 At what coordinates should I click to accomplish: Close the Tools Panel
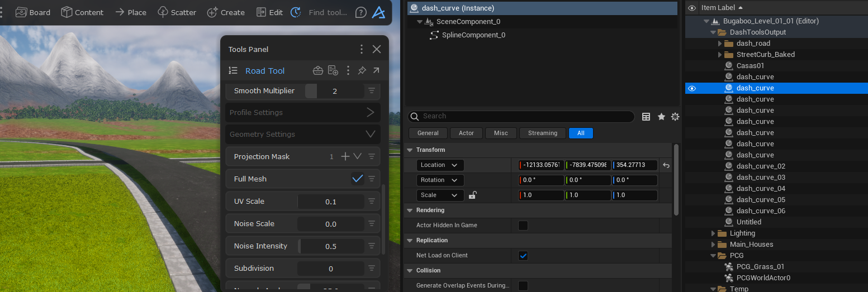tap(377, 49)
